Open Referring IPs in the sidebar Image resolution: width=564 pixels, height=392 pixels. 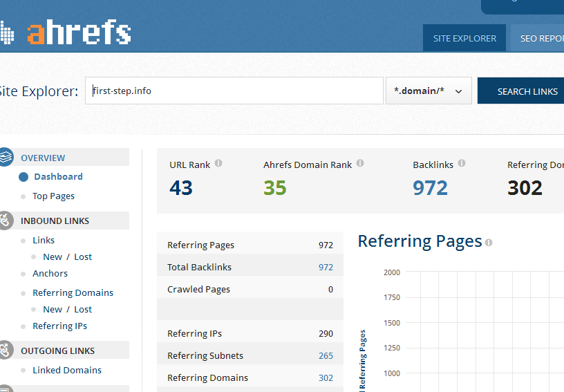coord(59,326)
